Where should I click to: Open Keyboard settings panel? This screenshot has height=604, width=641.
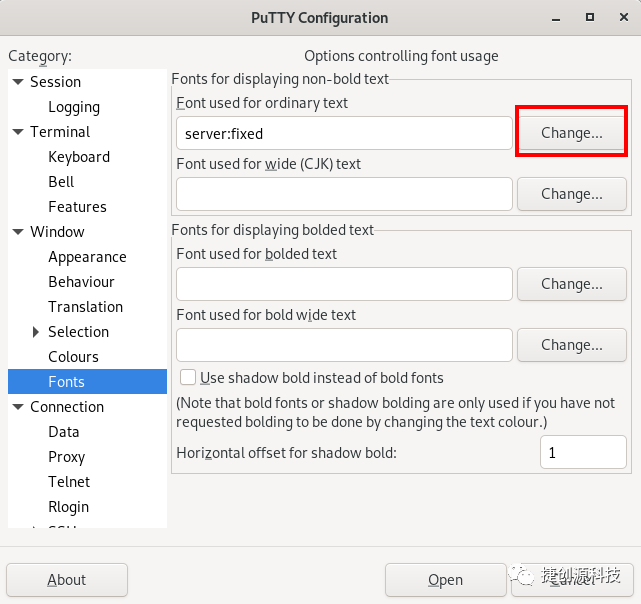tap(79, 157)
